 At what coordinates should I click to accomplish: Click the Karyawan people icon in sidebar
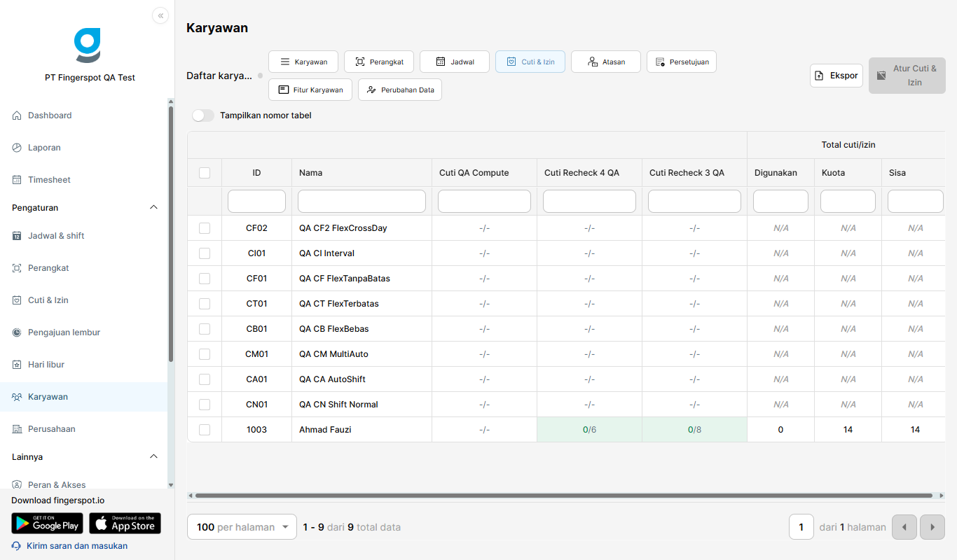point(17,397)
